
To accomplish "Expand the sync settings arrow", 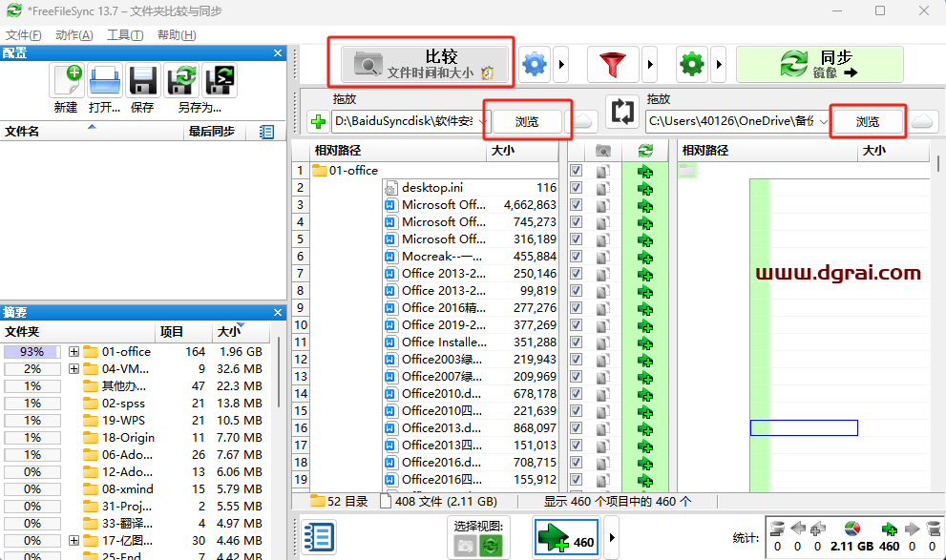I will point(719,64).
